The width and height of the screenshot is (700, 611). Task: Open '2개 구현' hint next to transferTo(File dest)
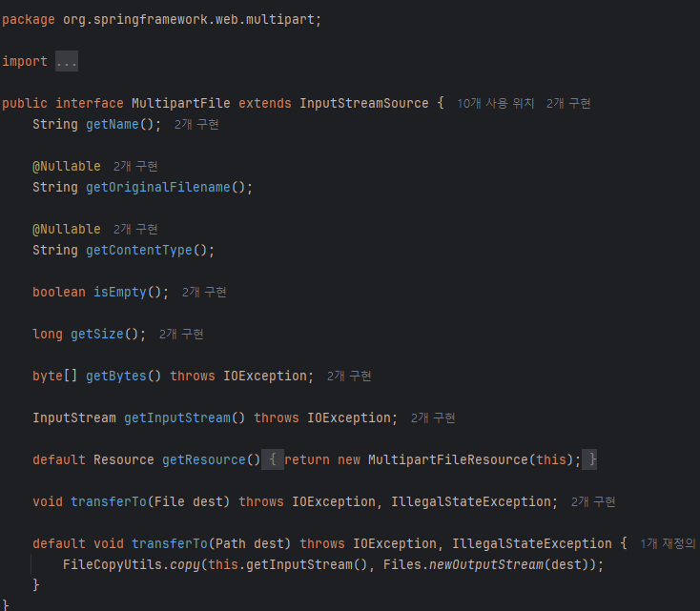[593, 502]
